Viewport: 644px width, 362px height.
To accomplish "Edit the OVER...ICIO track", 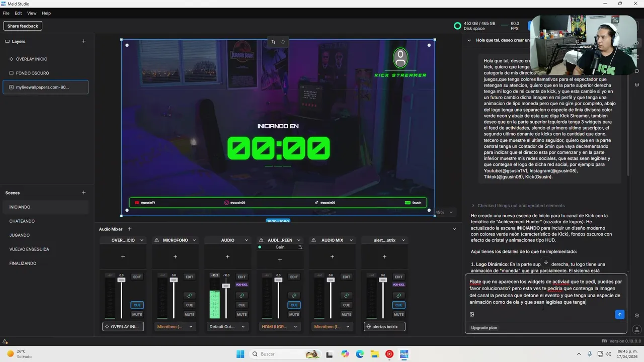I will click(x=137, y=277).
